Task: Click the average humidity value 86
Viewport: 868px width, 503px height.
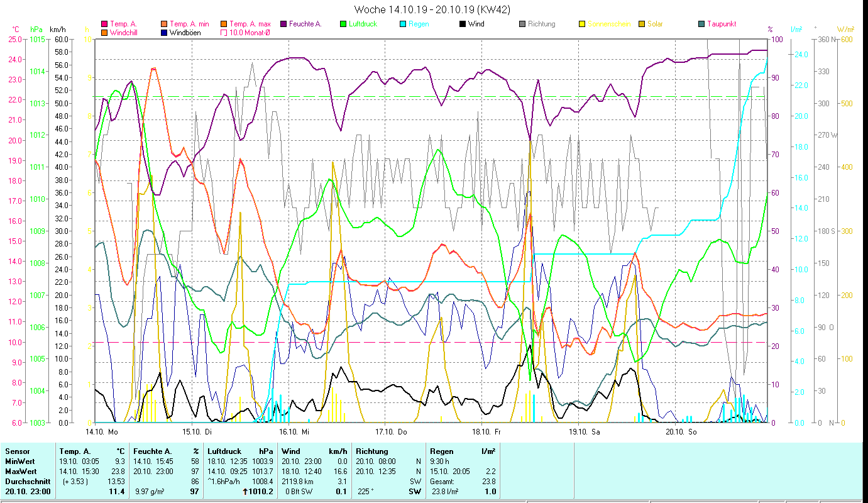Action: click(x=195, y=481)
